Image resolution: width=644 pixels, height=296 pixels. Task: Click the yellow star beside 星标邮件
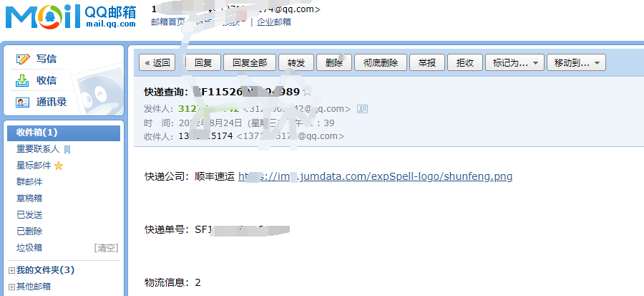(59, 166)
